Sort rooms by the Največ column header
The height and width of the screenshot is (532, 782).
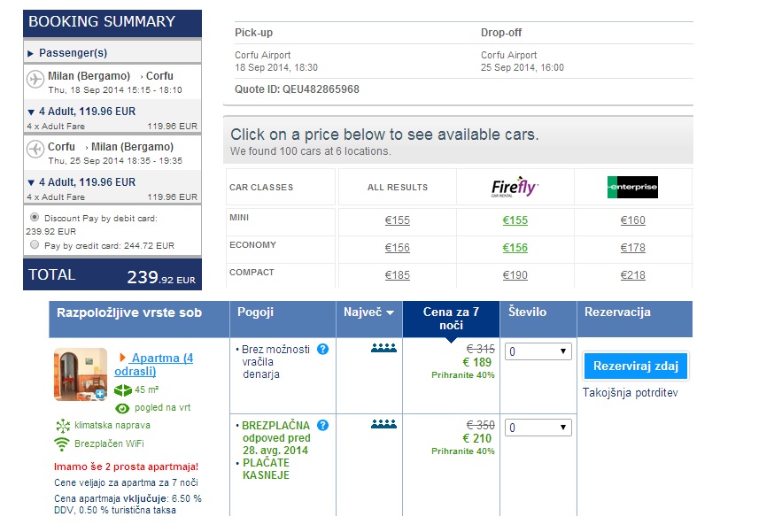pos(368,312)
